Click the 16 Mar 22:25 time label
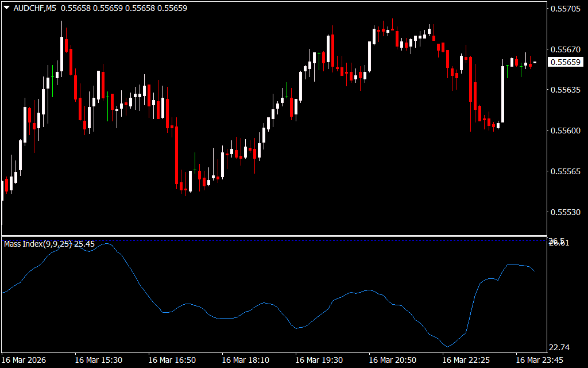 coord(466,360)
